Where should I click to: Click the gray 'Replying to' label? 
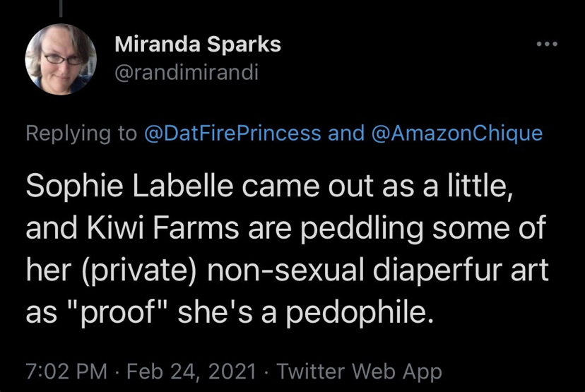81,133
